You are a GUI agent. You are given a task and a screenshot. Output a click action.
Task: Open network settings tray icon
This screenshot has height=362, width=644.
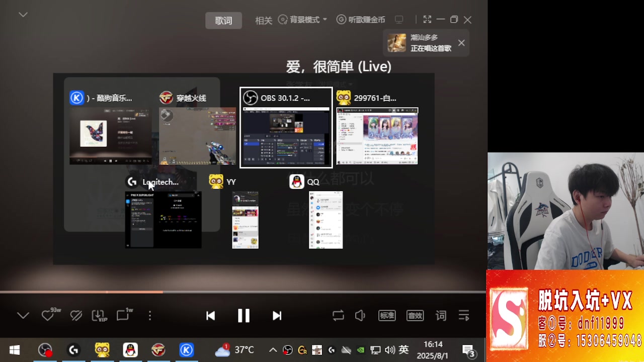[375, 350]
